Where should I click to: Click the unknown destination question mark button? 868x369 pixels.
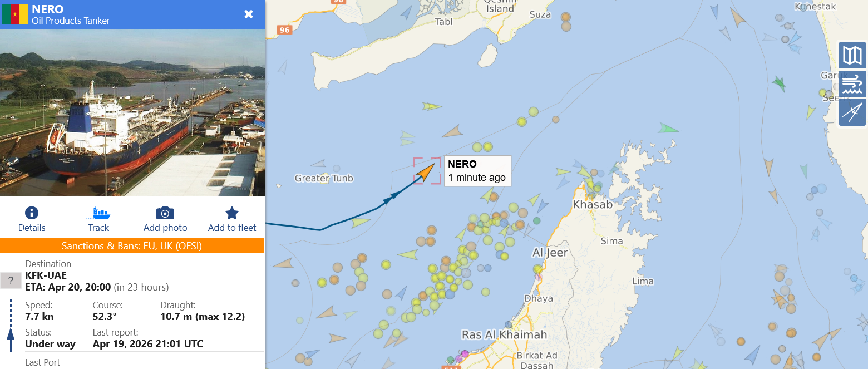[x=11, y=281]
